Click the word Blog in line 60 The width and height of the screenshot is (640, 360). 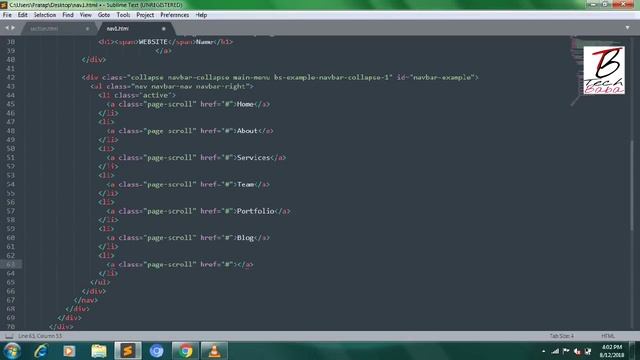pos(245,238)
